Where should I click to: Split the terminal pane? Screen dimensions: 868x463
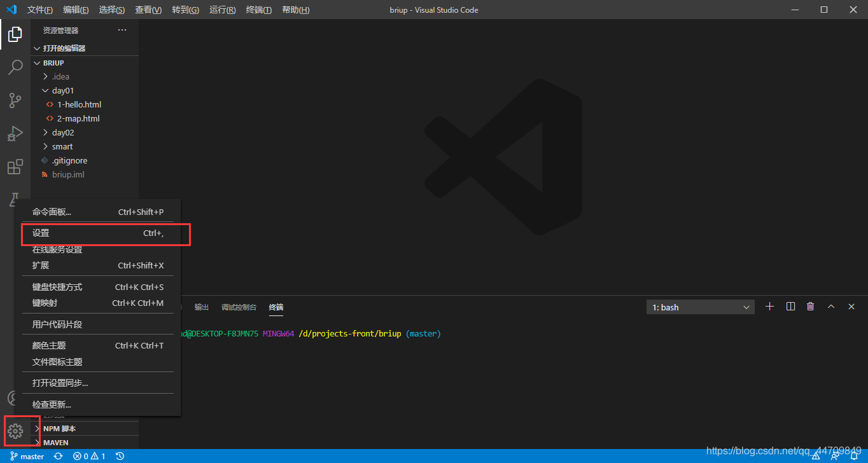click(790, 307)
